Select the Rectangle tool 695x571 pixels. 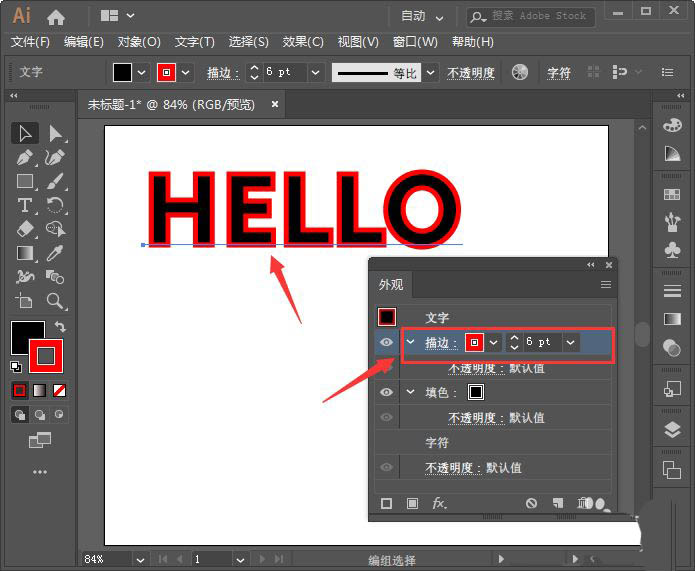pos(25,181)
